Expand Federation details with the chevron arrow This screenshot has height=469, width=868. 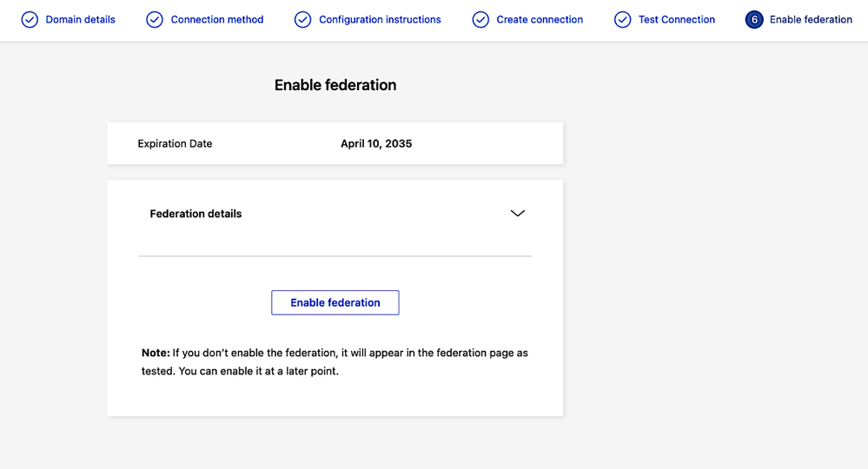518,214
